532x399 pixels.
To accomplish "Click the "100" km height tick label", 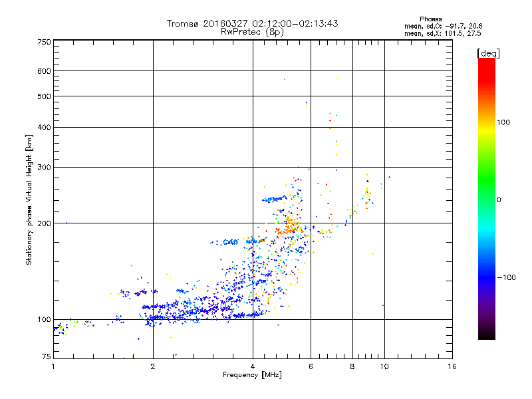I will [44, 319].
